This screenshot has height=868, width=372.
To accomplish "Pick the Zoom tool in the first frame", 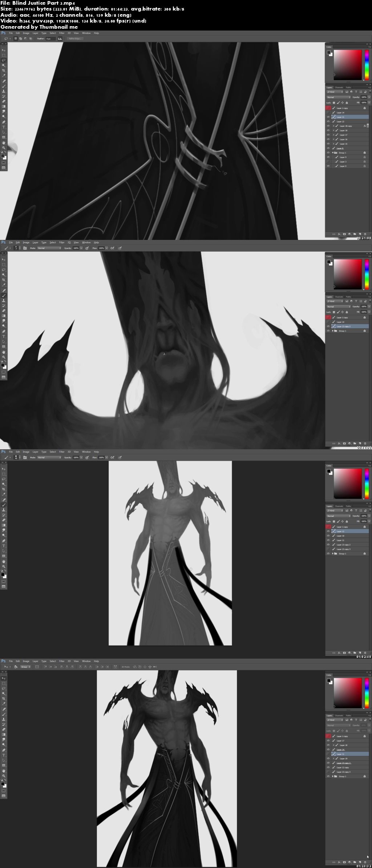I will click(4, 148).
